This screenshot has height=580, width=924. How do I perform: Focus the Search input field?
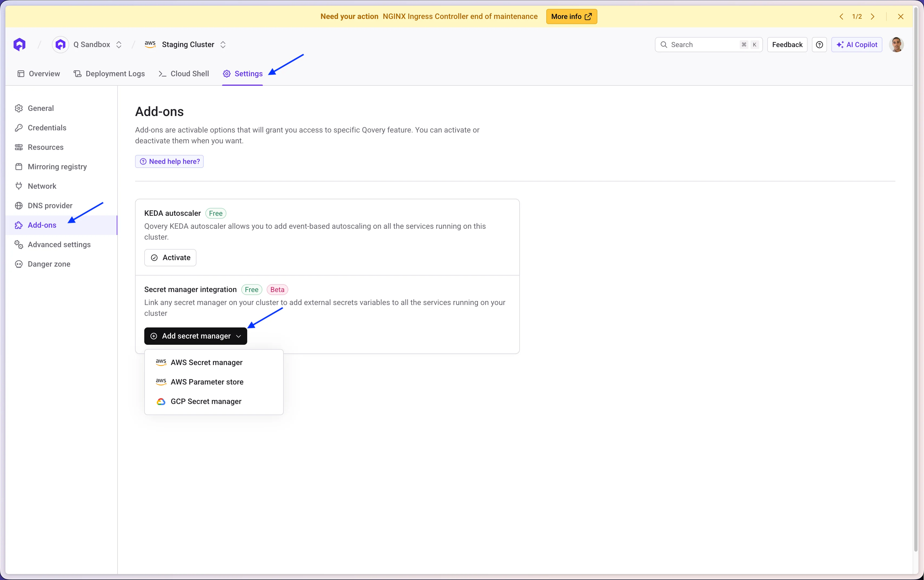coord(709,45)
